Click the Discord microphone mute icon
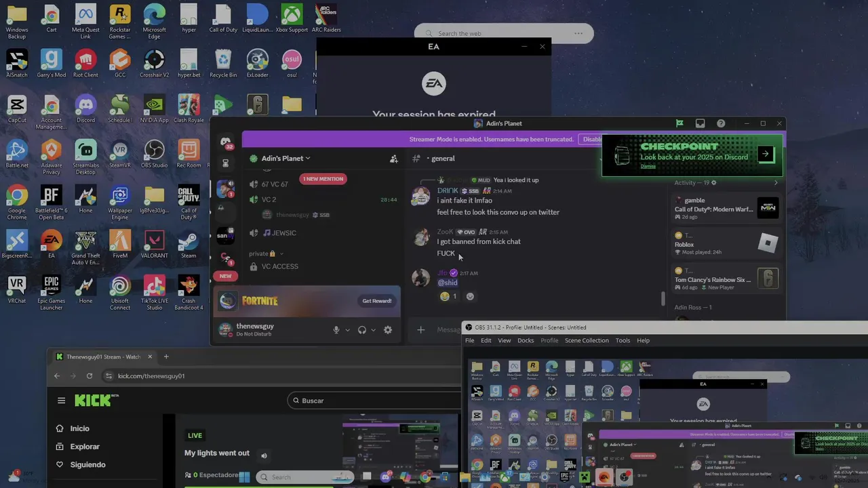868x488 pixels. [336, 330]
